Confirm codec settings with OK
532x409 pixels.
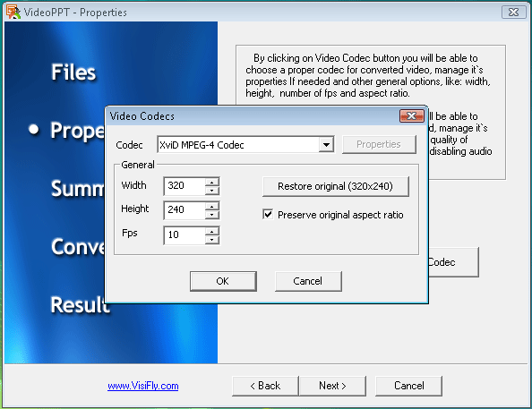point(223,281)
